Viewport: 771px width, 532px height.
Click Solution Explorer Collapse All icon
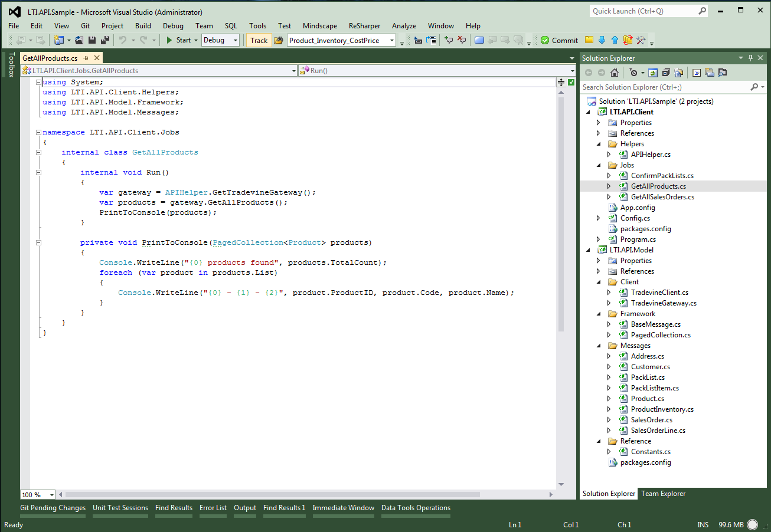point(666,73)
